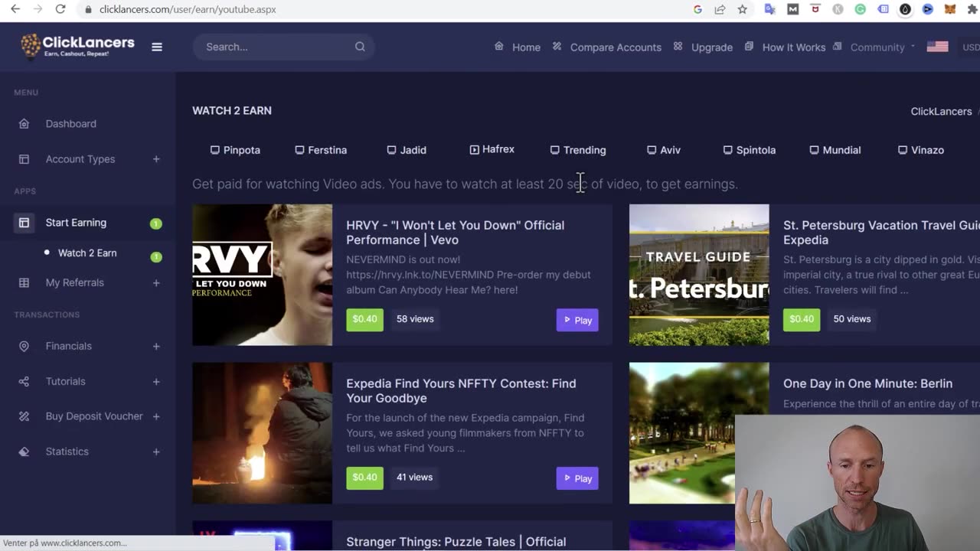Expand Tutorials with plus icon
This screenshot has width=980, height=551.
(156, 381)
